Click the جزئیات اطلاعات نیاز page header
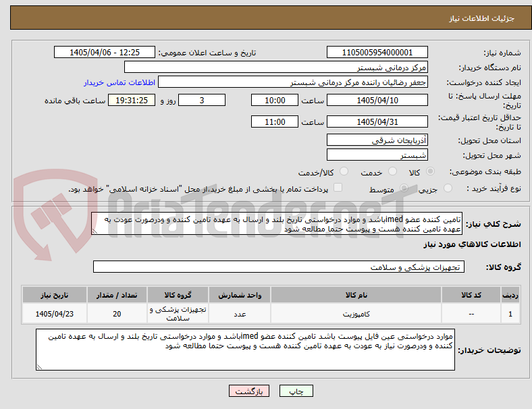The height and width of the screenshot is (409, 532). pos(482,18)
